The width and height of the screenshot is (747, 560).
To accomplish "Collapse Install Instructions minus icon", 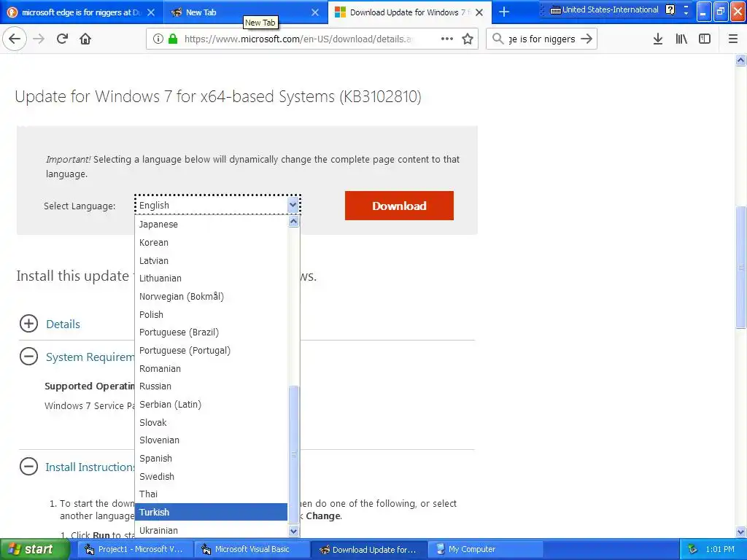I will click(28, 467).
